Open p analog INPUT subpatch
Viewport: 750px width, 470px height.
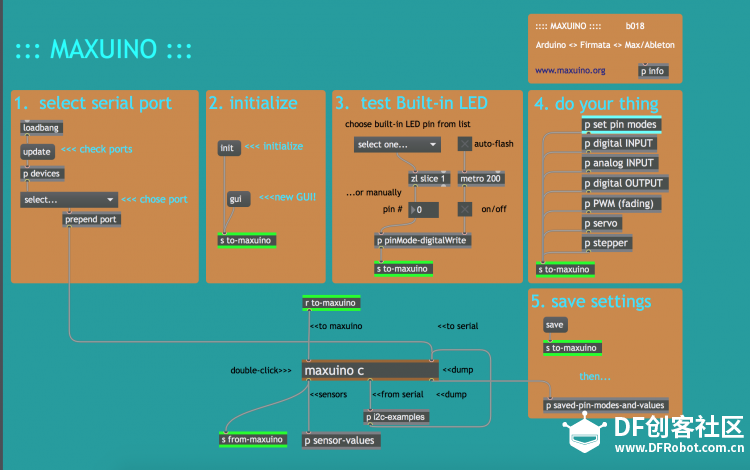tap(619, 163)
